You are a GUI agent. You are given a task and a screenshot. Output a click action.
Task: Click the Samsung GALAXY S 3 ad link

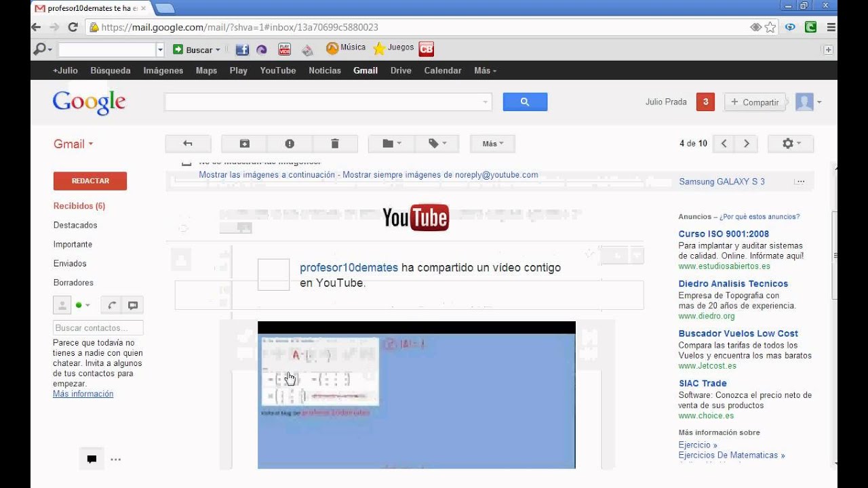722,182
